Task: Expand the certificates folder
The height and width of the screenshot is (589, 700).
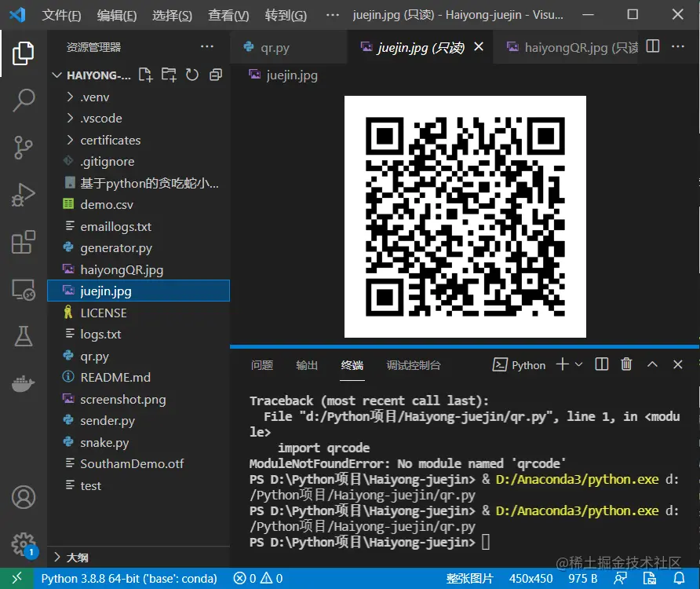Action: point(138,140)
